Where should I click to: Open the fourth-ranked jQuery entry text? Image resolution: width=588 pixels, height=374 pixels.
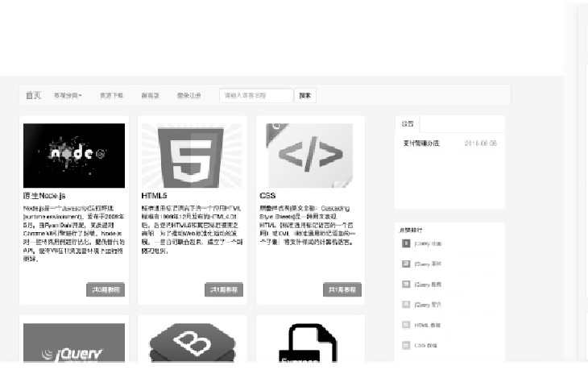pos(428,305)
